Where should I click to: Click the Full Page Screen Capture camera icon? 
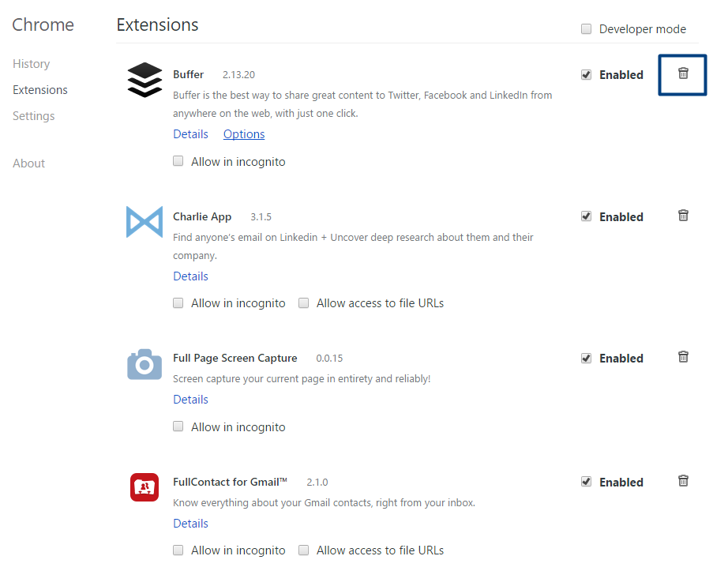pos(144,364)
